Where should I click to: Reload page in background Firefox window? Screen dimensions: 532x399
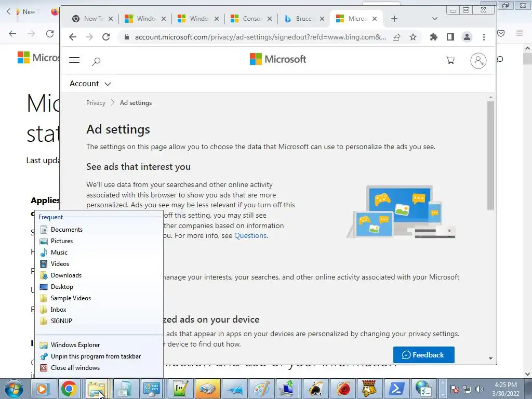pyautogui.click(x=50, y=34)
